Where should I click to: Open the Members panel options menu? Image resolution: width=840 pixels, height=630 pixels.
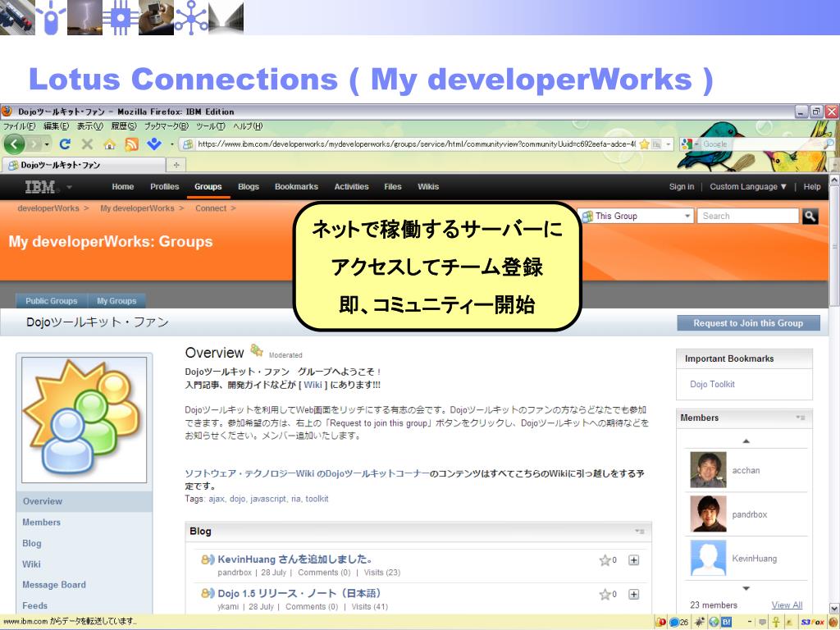tap(801, 418)
